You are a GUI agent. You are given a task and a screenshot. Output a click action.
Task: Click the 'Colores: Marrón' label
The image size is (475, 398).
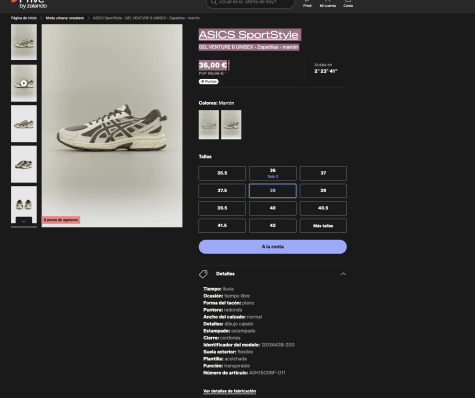point(216,103)
